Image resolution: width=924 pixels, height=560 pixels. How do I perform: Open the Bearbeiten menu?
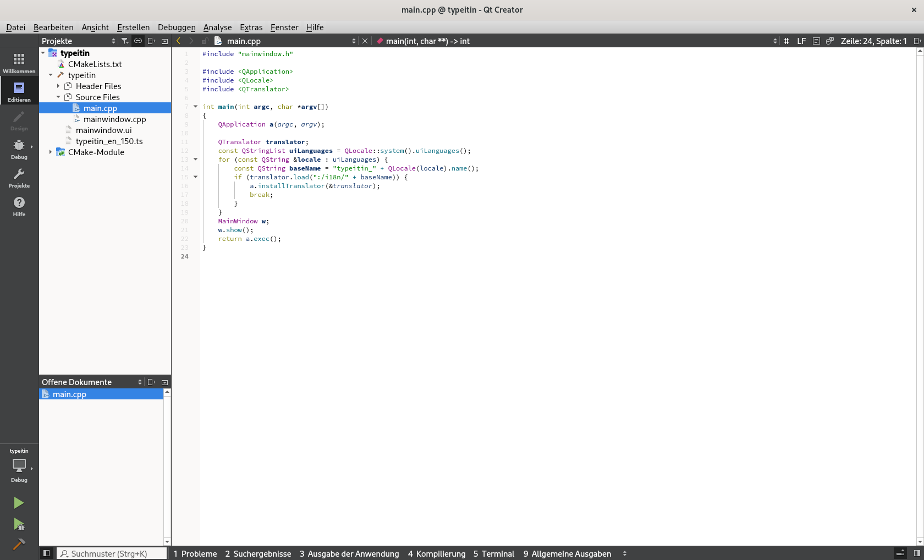click(53, 27)
